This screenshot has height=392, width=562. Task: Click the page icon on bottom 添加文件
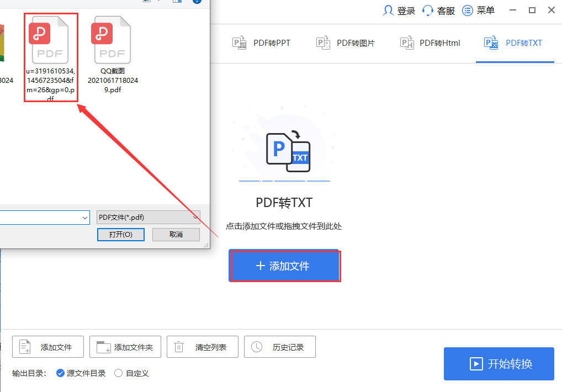coord(24,347)
